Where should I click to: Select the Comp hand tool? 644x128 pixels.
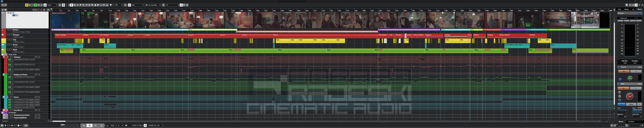click(95, 5)
